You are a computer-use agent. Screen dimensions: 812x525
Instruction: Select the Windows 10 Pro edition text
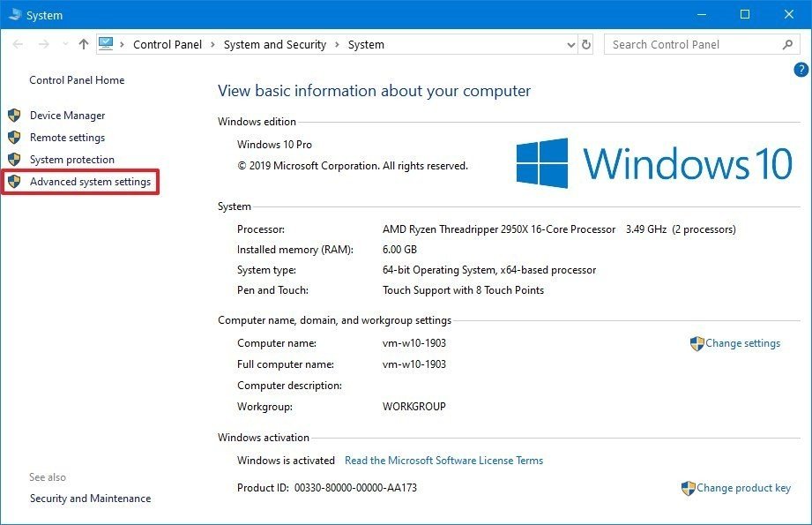pyautogui.click(x=274, y=145)
